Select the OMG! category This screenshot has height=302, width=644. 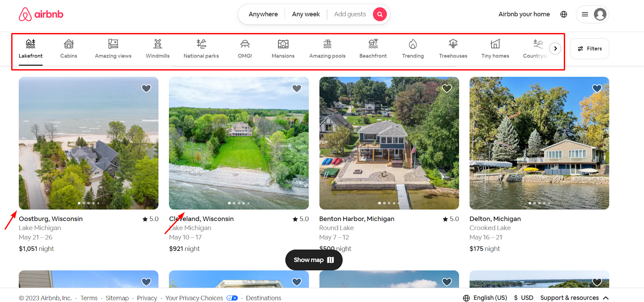(245, 49)
